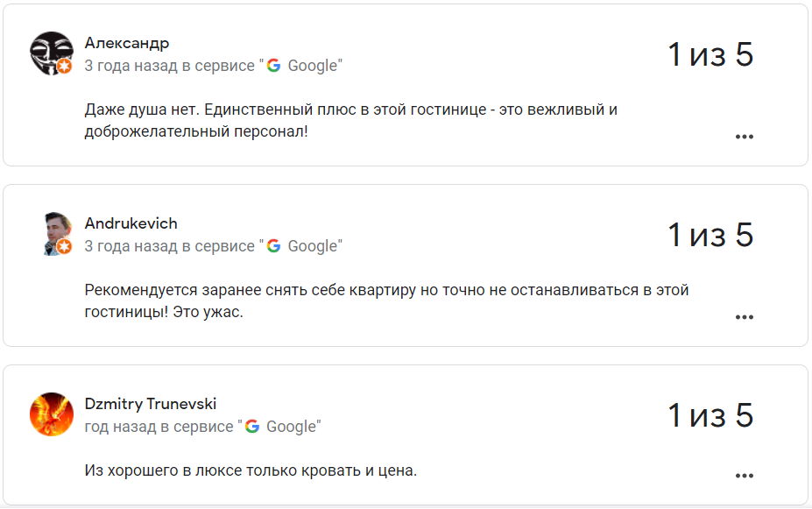
Task: Click the 1 из 5 rating of Dzmitry Trunevski
Action: click(710, 416)
